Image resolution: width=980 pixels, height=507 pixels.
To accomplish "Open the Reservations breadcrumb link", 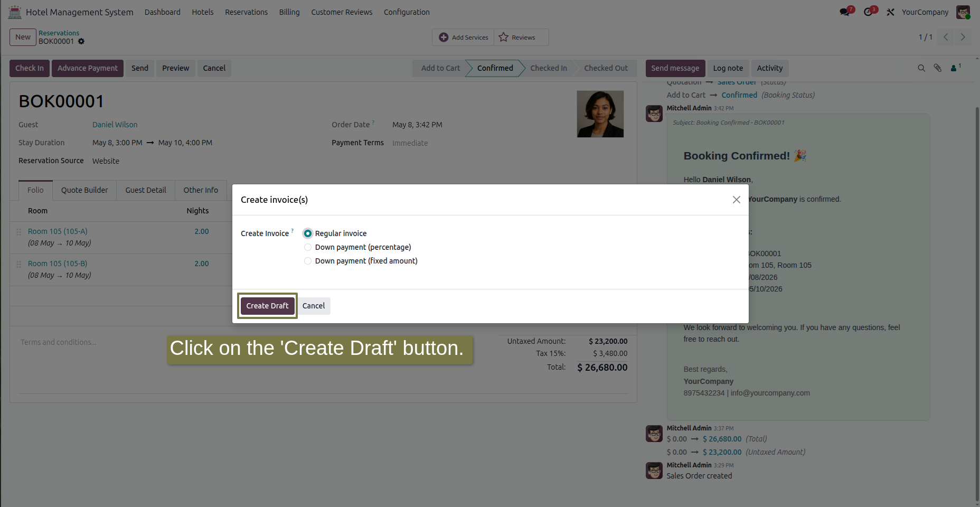I will [x=59, y=33].
